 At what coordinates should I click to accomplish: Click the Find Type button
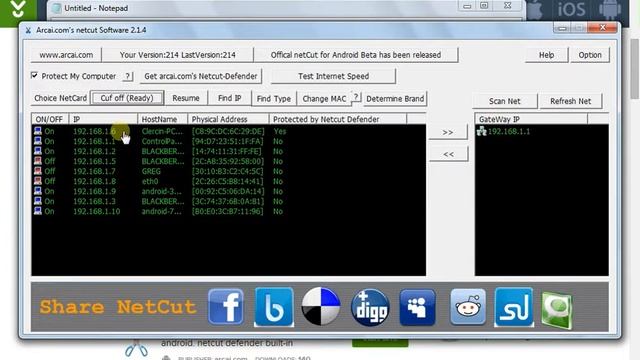click(x=274, y=98)
